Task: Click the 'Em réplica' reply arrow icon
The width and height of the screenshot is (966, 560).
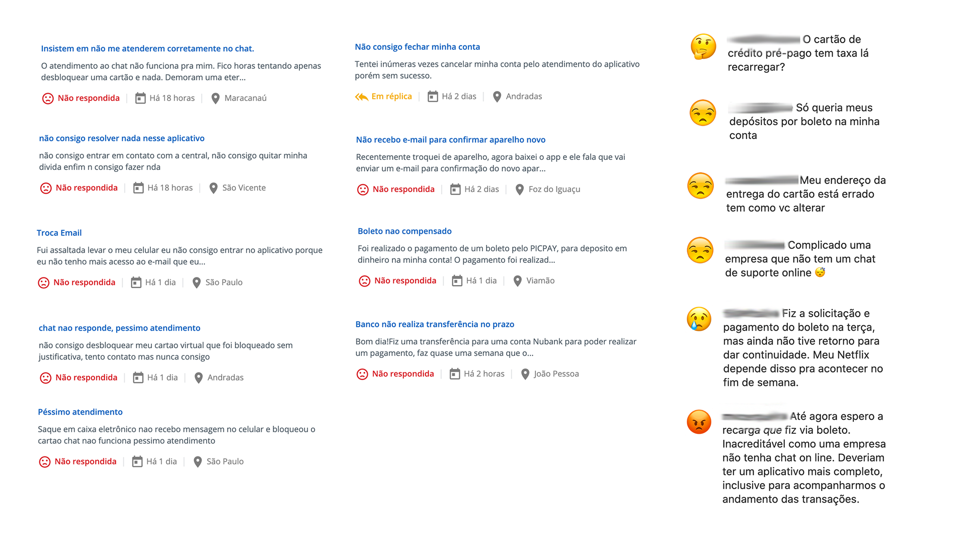Action: (x=361, y=97)
